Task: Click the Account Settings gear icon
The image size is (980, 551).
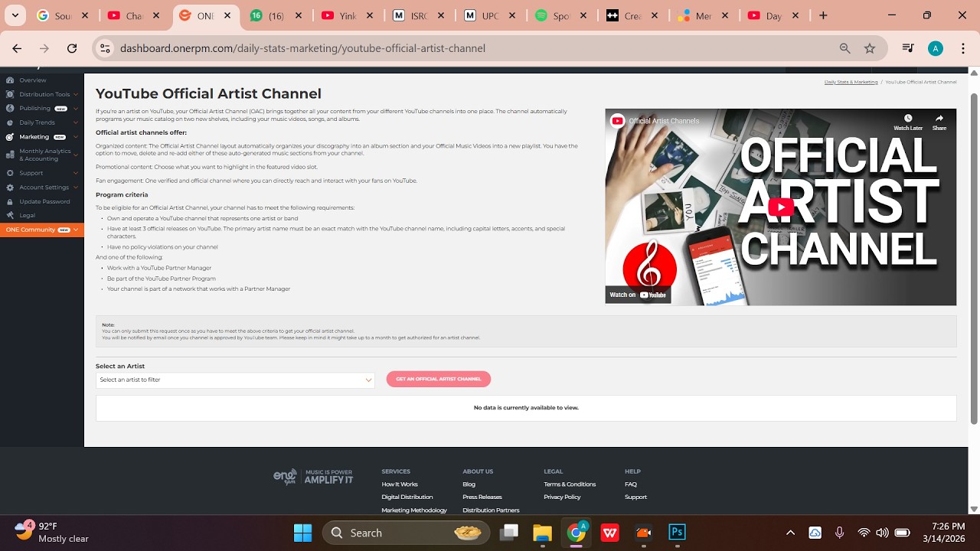Action: [x=10, y=187]
